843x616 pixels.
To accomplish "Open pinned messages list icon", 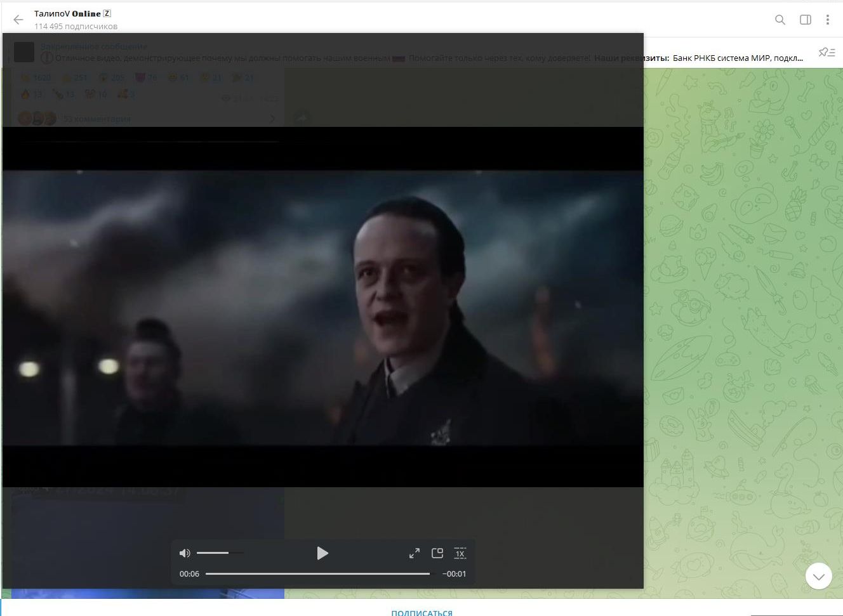I will pyautogui.click(x=826, y=53).
